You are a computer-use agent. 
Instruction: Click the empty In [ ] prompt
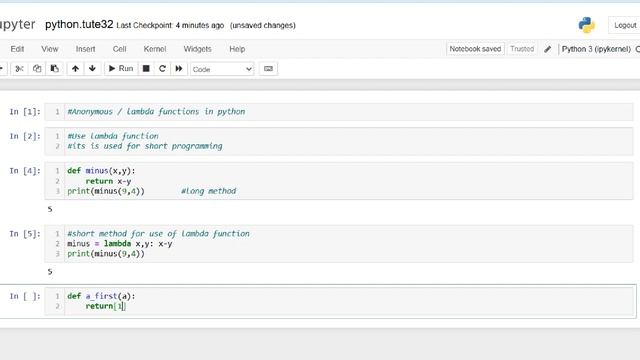[25, 296]
